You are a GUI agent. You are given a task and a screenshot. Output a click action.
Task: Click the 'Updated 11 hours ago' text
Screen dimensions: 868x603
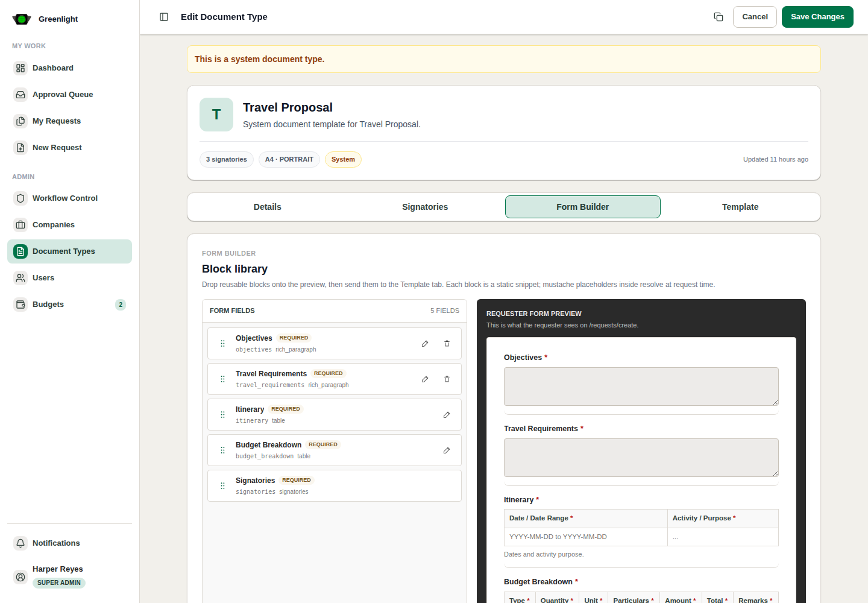(x=776, y=159)
